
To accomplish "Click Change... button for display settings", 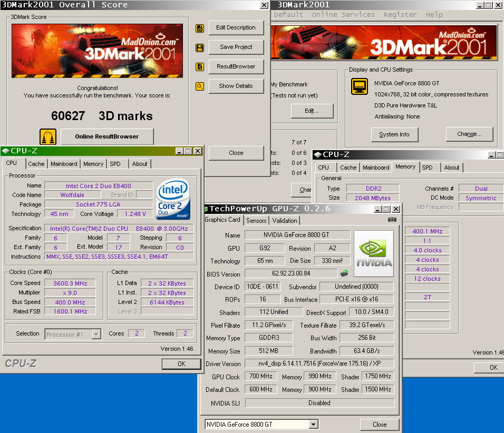I will coord(469,134).
